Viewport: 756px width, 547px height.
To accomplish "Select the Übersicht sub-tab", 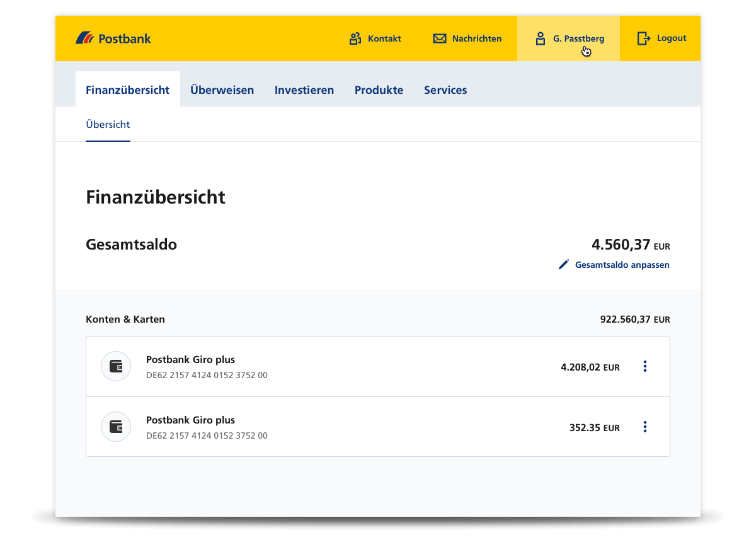I will tap(108, 125).
